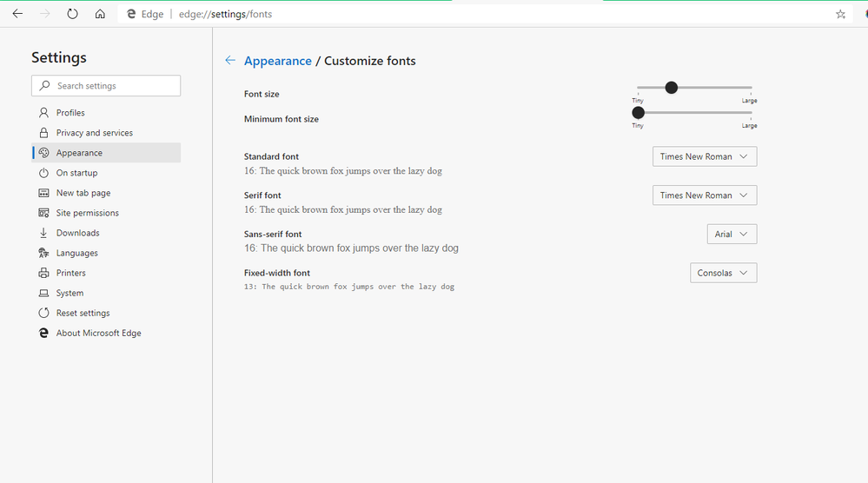This screenshot has height=483, width=868.
Task: Click the Settings heading
Action: tap(59, 57)
